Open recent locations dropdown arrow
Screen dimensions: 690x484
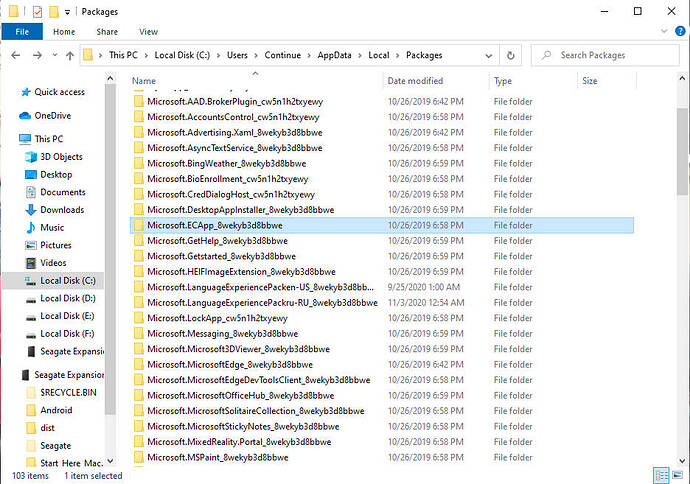55,55
